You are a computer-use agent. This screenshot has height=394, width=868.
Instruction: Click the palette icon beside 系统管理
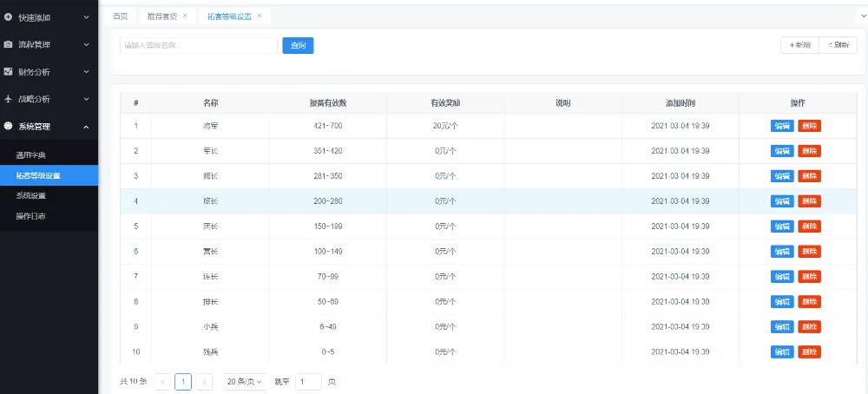[9, 127]
